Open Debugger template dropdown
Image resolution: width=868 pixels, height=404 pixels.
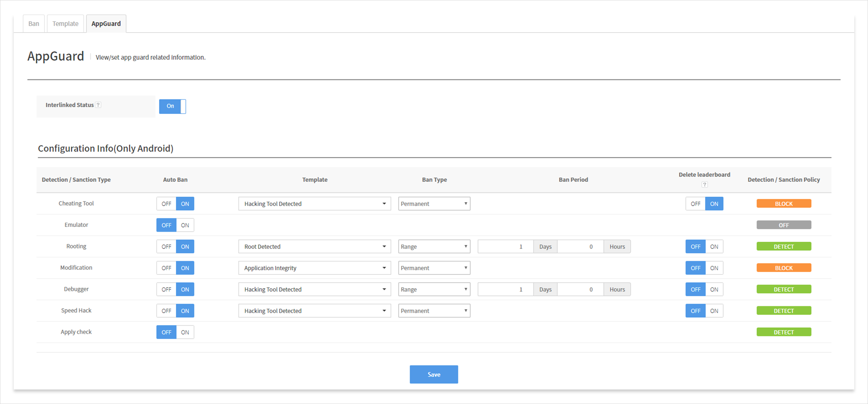point(315,289)
